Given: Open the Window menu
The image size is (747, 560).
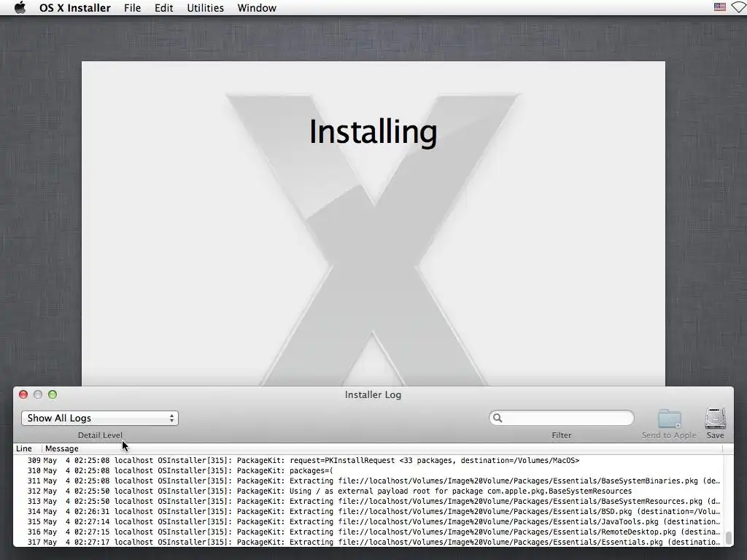Looking at the screenshot, I should click(257, 7).
